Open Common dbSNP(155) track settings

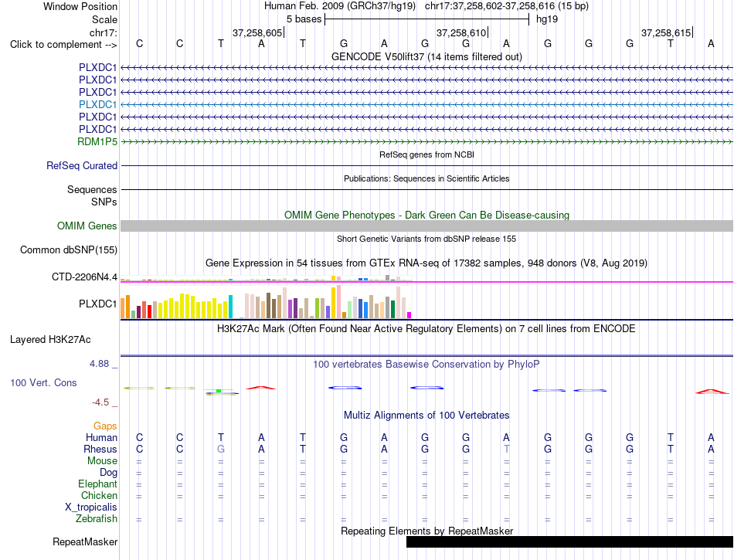coord(68,249)
